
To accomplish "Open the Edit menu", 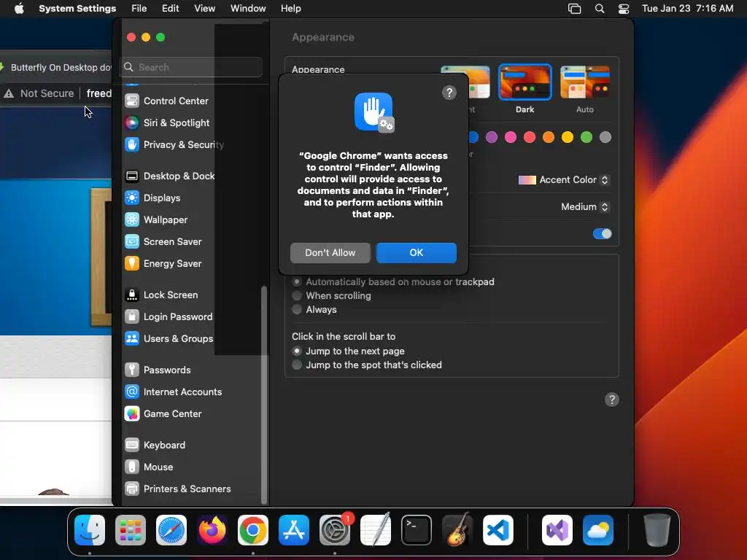I will (170, 9).
